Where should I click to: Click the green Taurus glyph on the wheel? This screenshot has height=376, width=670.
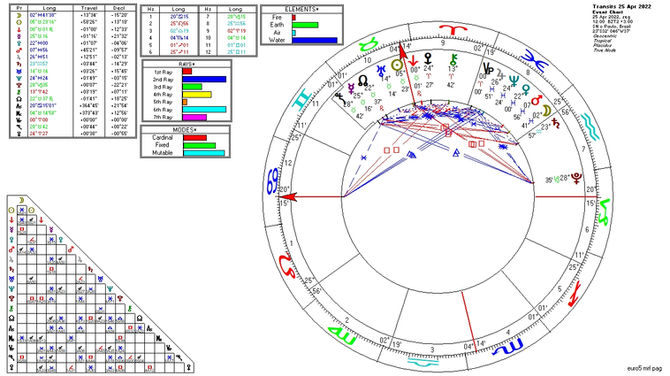click(x=369, y=44)
